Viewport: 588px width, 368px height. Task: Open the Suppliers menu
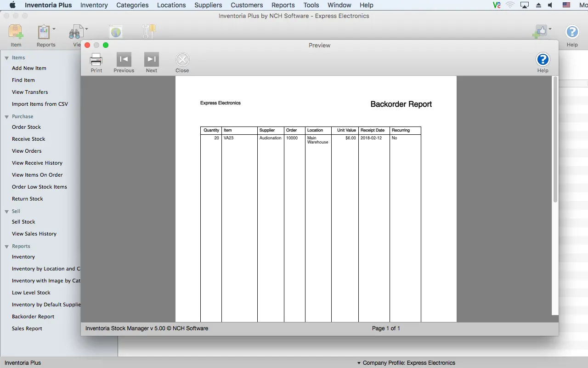coord(208,5)
